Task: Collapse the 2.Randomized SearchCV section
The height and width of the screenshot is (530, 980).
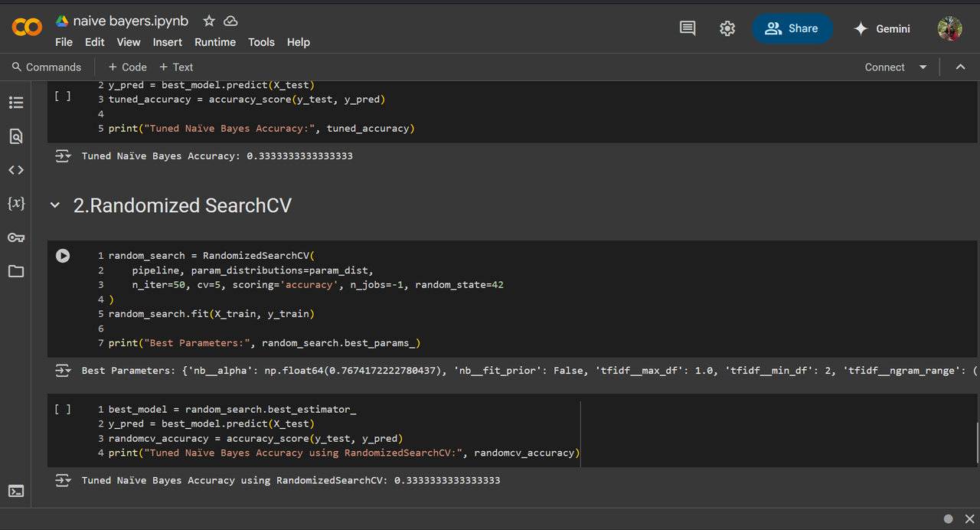Action: click(54, 205)
